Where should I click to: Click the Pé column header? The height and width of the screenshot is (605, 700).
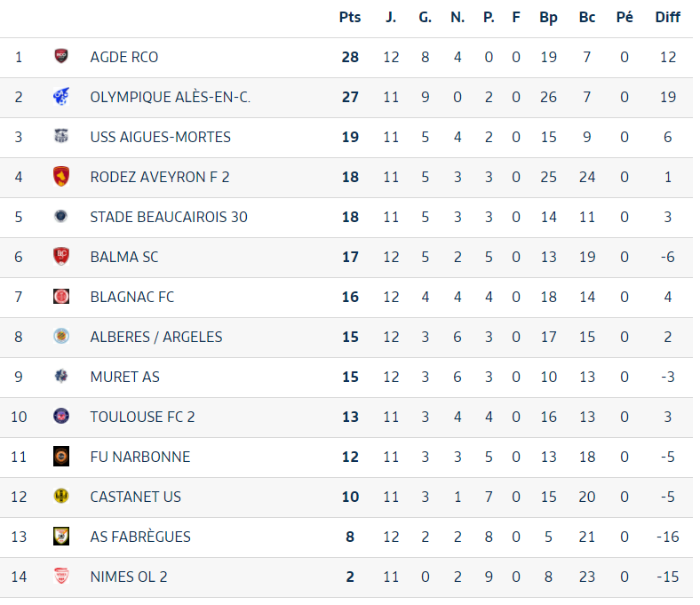coord(624,18)
